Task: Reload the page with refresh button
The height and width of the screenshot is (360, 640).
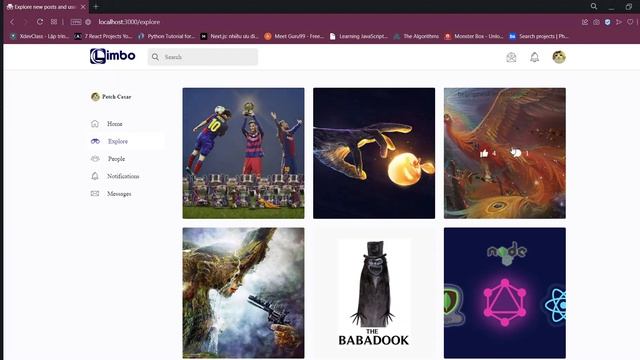Action: click(40, 22)
